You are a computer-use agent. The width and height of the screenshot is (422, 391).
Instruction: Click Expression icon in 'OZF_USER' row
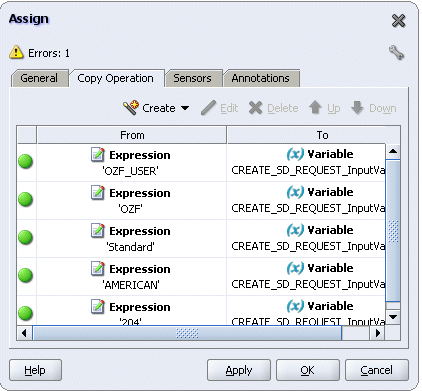[x=98, y=154]
